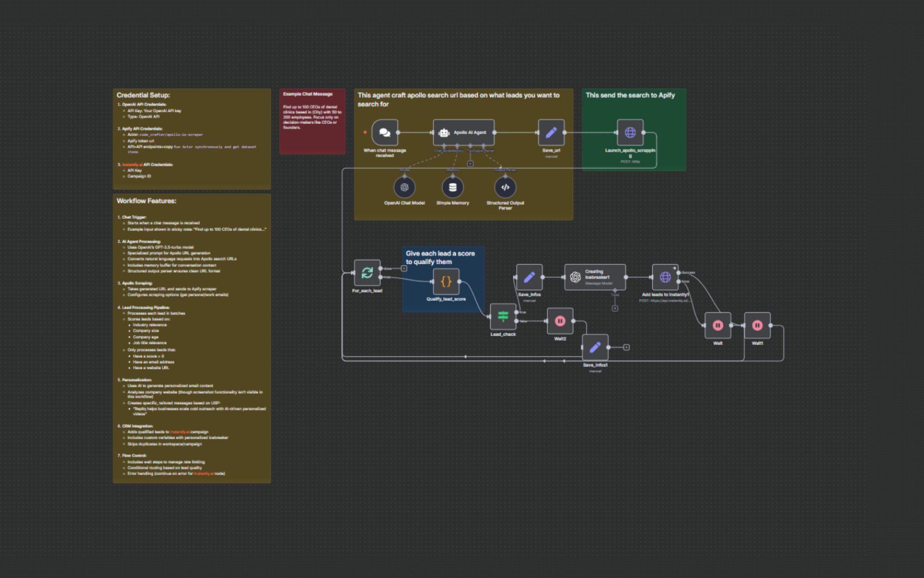
Task: Open the Qualify_lead_score code node
Action: pos(446,281)
